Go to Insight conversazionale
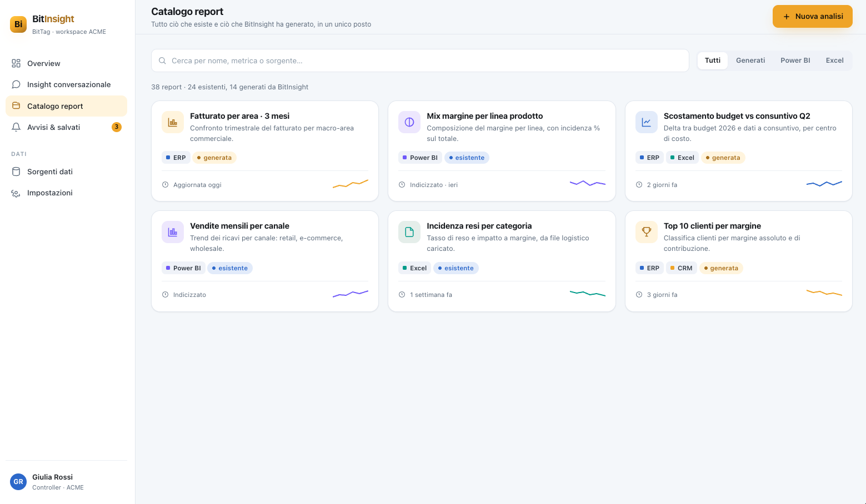The width and height of the screenshot is (866, 504). tap(66, 84)
